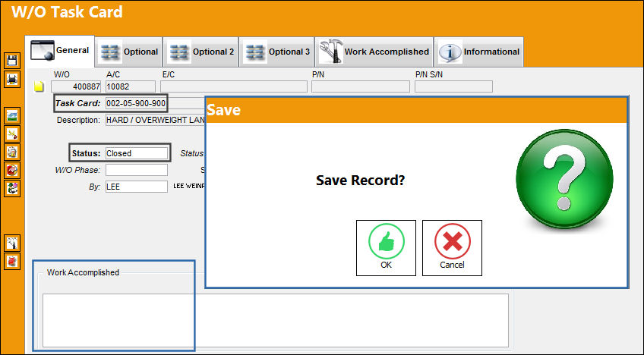Click inside the Work Accomplished text area
Screen dimensions: 644x355
[275, 320]
